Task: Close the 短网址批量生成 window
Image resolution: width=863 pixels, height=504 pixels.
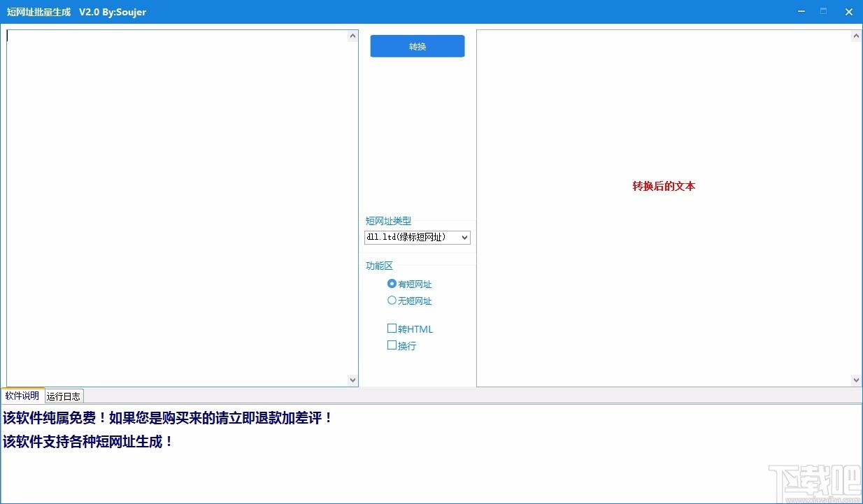Action: click(x=849, y=12)
